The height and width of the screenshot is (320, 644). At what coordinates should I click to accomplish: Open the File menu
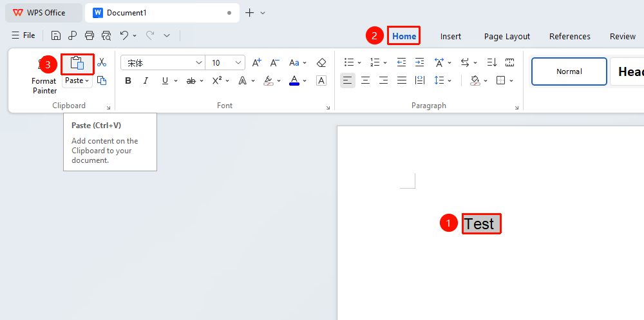[x=23, y=36]
